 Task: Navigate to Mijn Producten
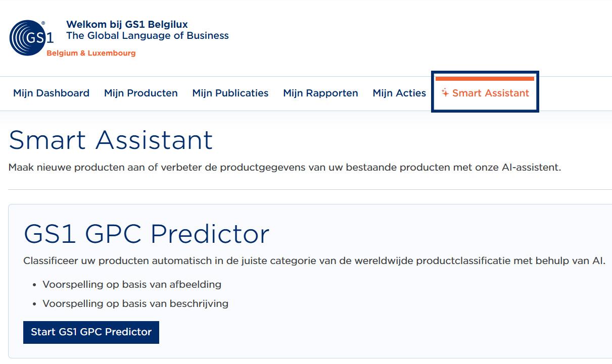[140, 93]
